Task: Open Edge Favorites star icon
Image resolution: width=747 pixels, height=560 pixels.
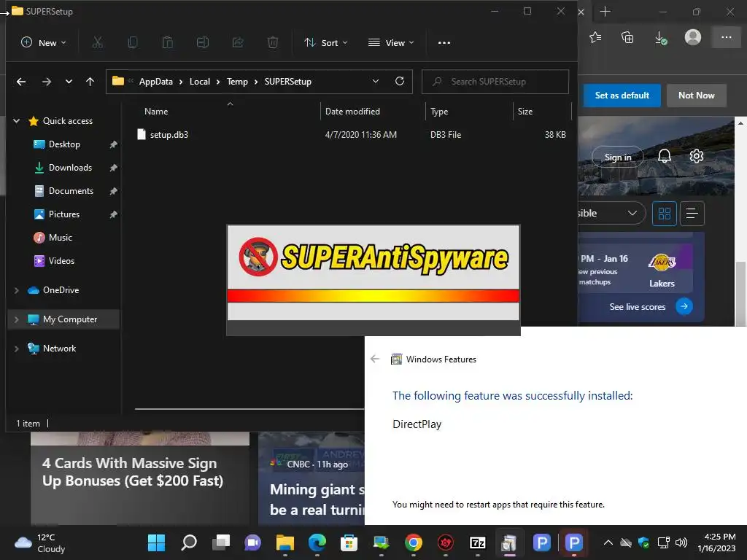Action: pyautogui.click(x=595, y=37)
